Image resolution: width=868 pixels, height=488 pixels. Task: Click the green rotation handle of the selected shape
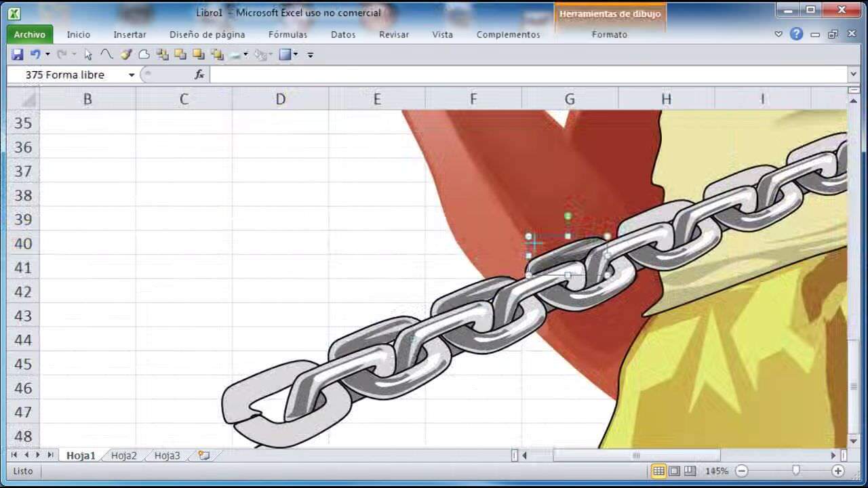point(568,217)
